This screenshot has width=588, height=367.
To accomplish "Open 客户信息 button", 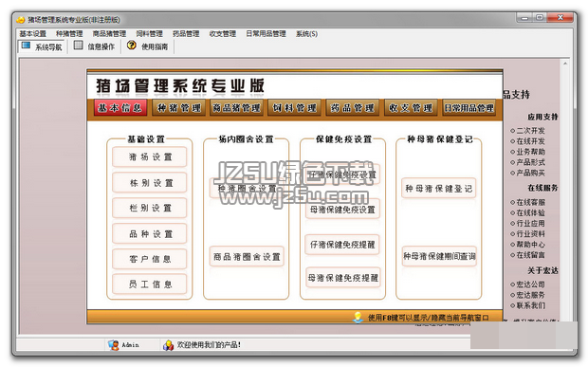I will pyautogui.click(x=150, y=259).
